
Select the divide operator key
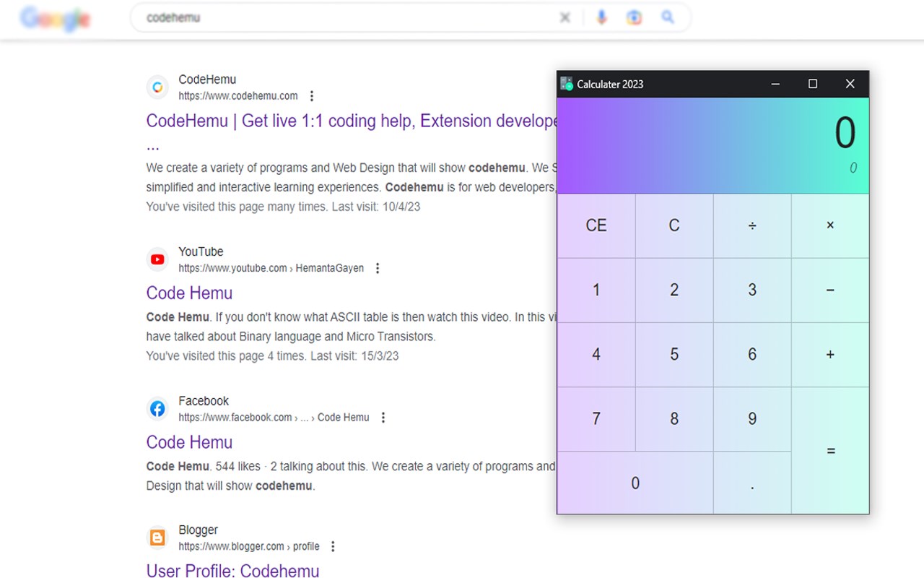[752, 225]
